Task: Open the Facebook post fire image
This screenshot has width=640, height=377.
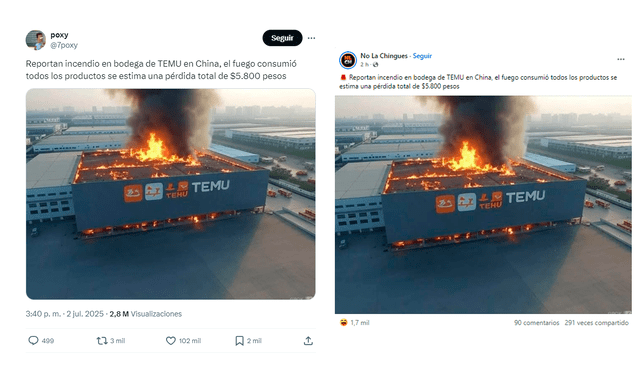Action: [x=483, y=204]
